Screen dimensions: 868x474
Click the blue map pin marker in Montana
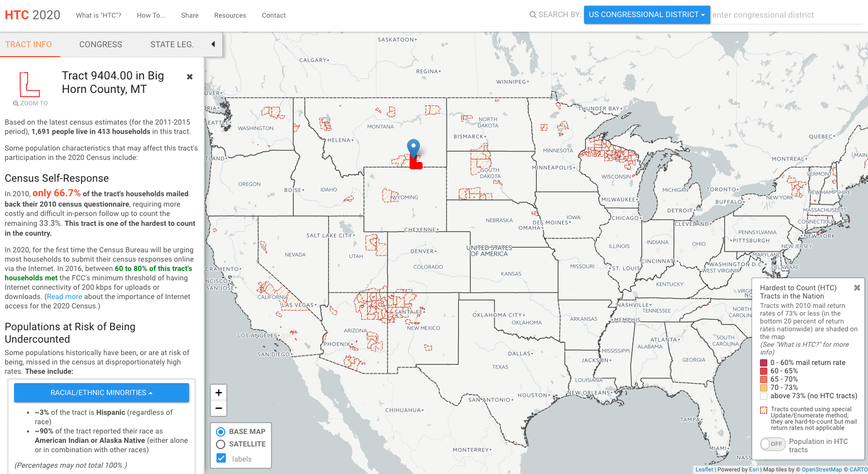pos(413,148)
